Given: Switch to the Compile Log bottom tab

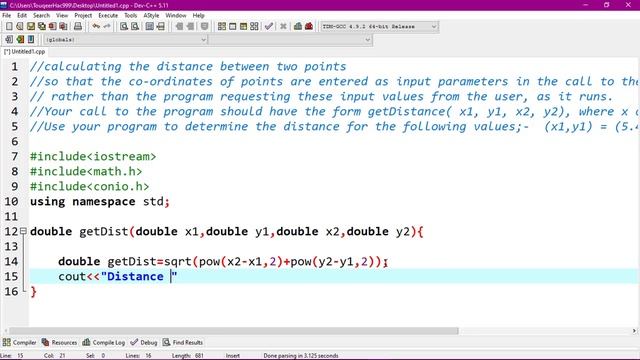Looking at the screenshot, I should coord(104,342).
